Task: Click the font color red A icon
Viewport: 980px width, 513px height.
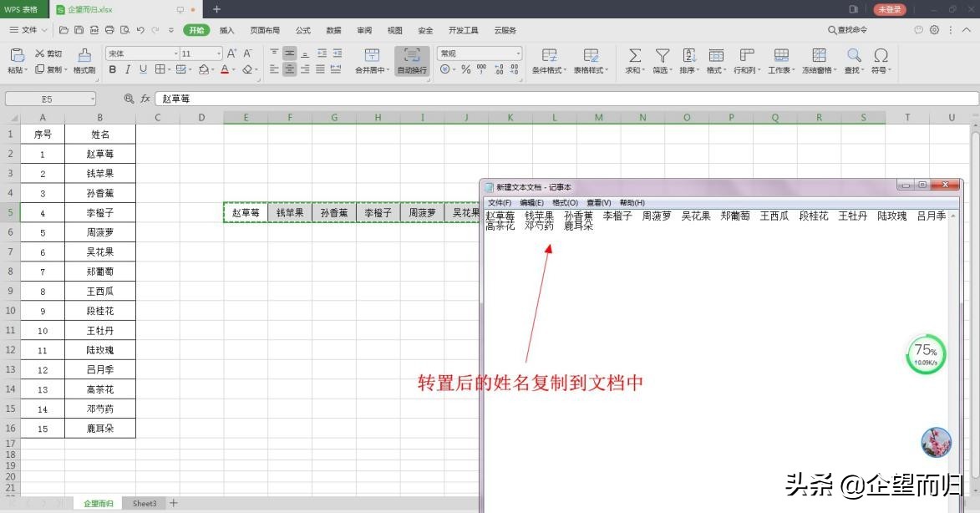Action: [225, 69]
